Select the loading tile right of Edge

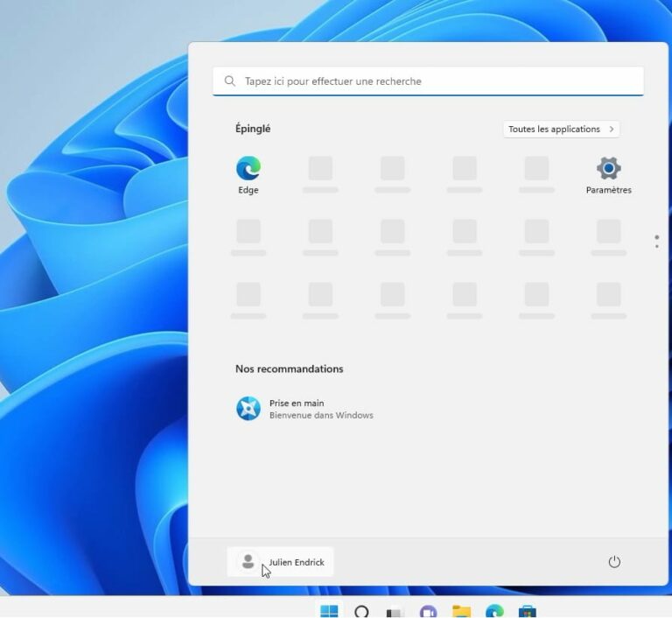[320, 170]
